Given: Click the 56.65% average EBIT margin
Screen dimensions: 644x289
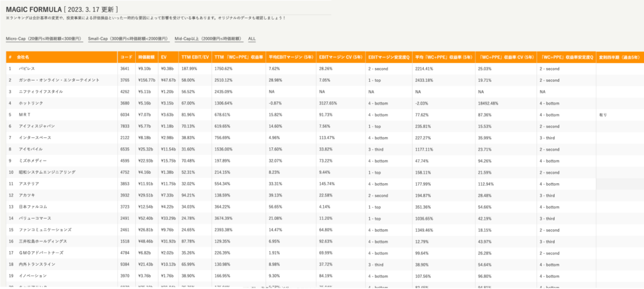Looking at the screenshot, I should click(274, 207).
